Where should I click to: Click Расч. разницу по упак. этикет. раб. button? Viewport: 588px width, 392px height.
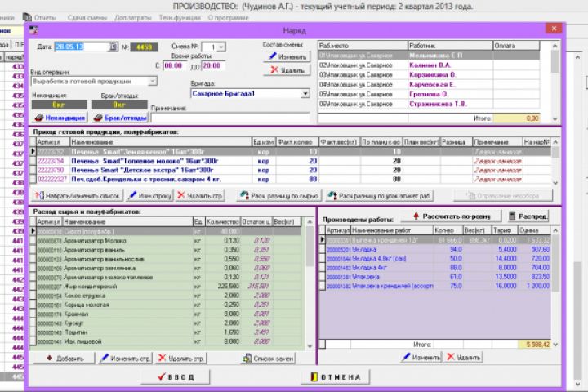click(380, 196)
